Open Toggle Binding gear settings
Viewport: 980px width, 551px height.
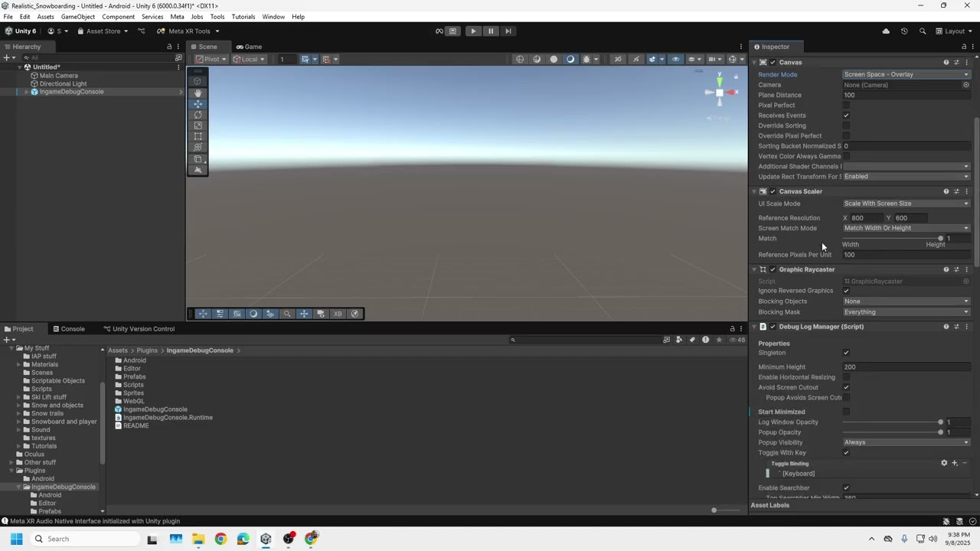944,463
